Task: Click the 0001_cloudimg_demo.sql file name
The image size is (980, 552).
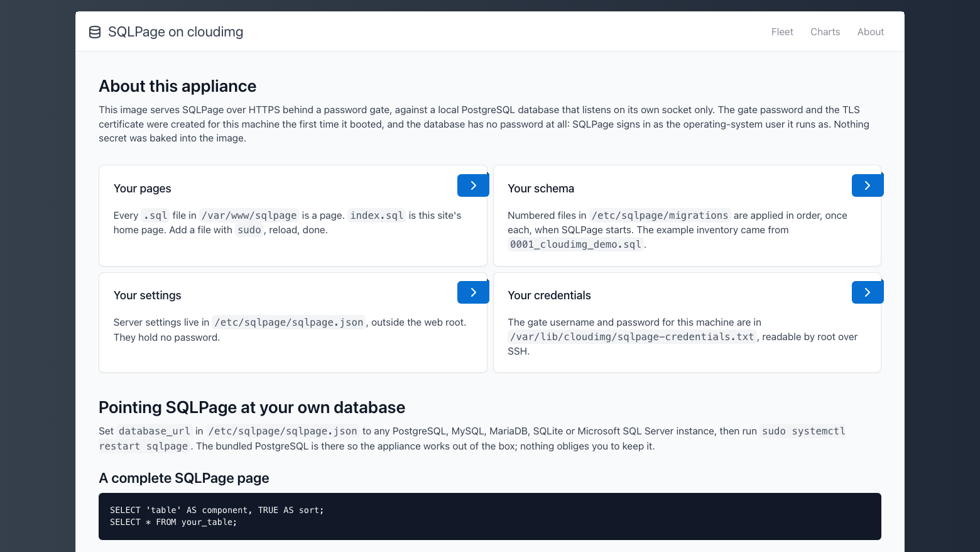Action: tap(575, 245)
